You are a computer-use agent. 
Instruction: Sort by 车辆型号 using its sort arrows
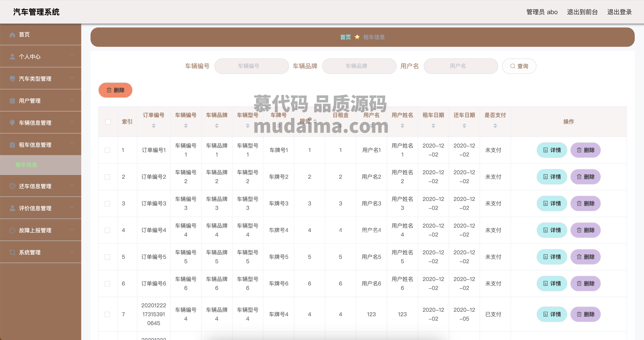(248, 126)
